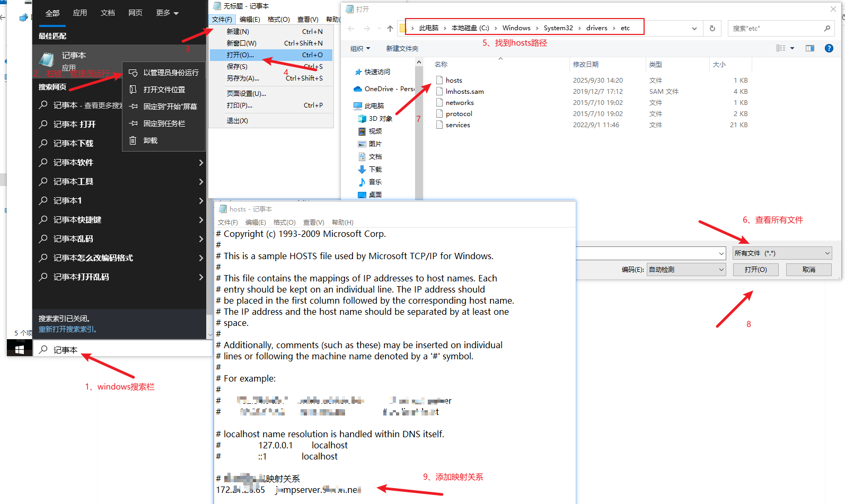
Task: Pin Notepad to taskbar (固定到任务栏)
Action: [x=164, y=123]
